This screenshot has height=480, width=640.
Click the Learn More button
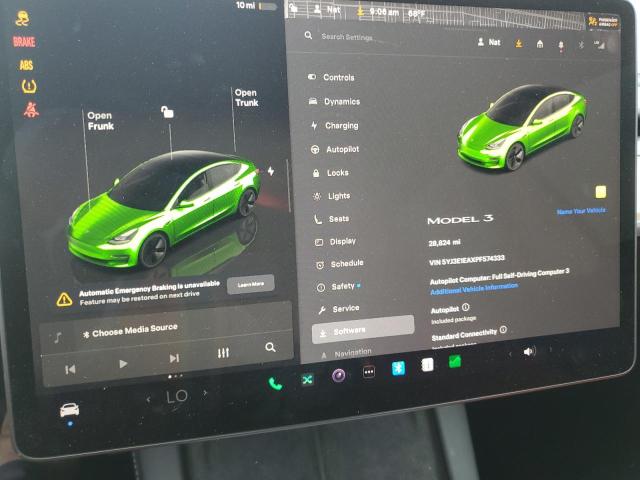pyautogui.click(x=250, y=284)
